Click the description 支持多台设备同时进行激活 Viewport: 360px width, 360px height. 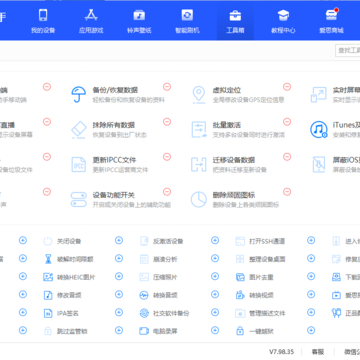[249, 135]
